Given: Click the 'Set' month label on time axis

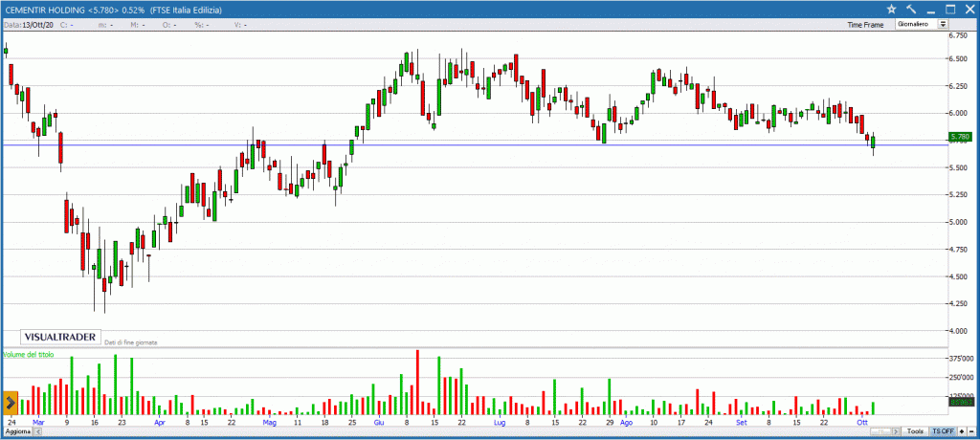Looking at the screenshot, I should (742, 423).
